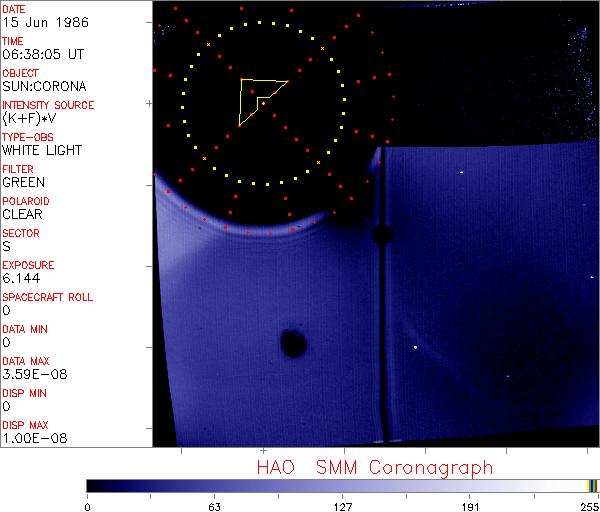This screenshot has height=512, width=600.
Task: Click the 127 tick label on color bar
Action: coord(343,505)
